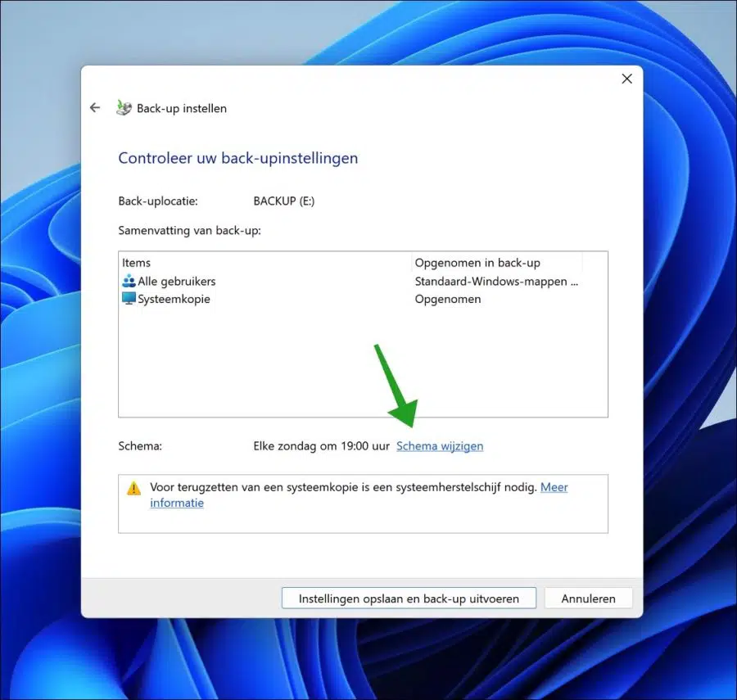Click the Schema label
Viewport: 737px width, 700px height.
click(140, 446)
